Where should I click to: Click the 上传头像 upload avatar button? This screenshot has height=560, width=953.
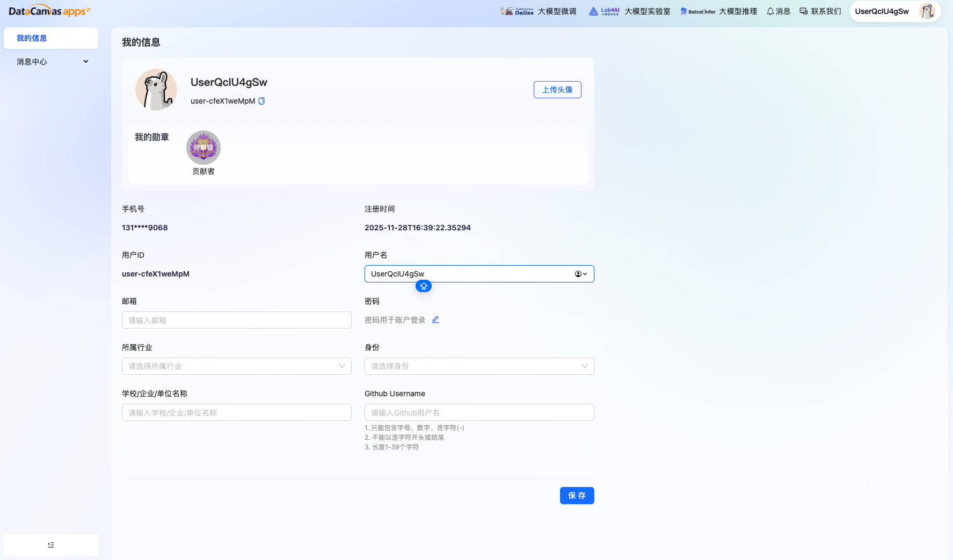tap(557, 90)
